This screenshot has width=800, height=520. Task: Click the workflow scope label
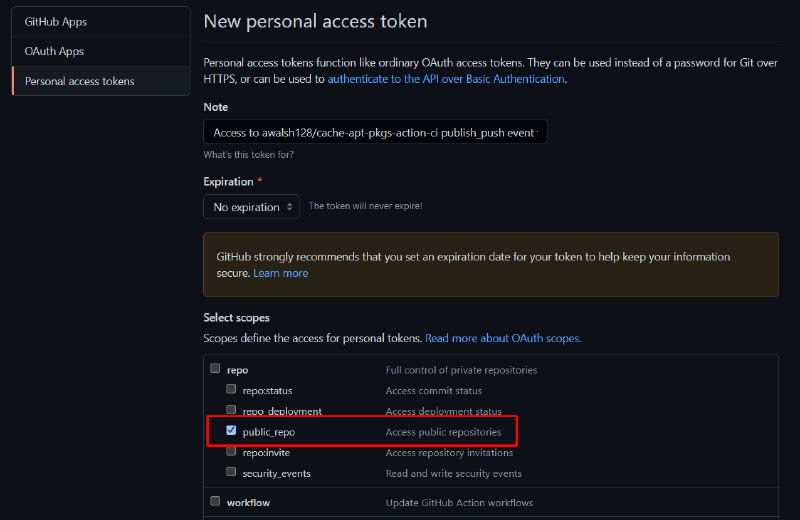pyautogui.click(x=248, y=503)
